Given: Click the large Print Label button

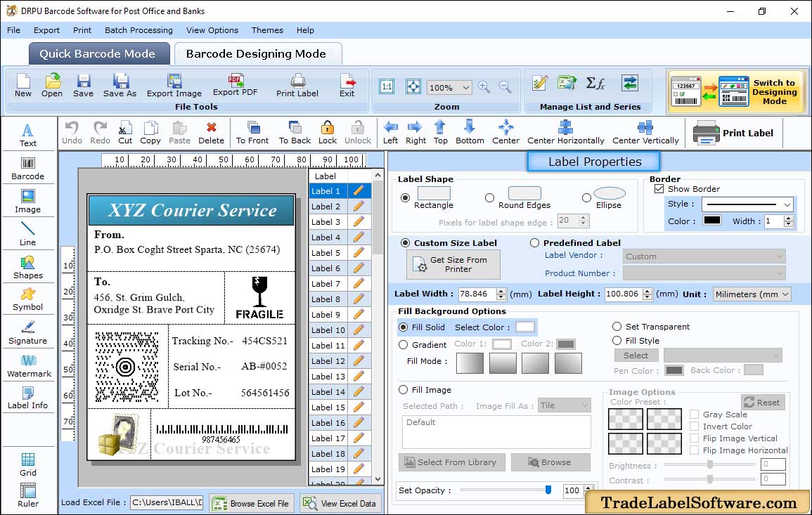Looking at the screenshot, I should point(733,133).
